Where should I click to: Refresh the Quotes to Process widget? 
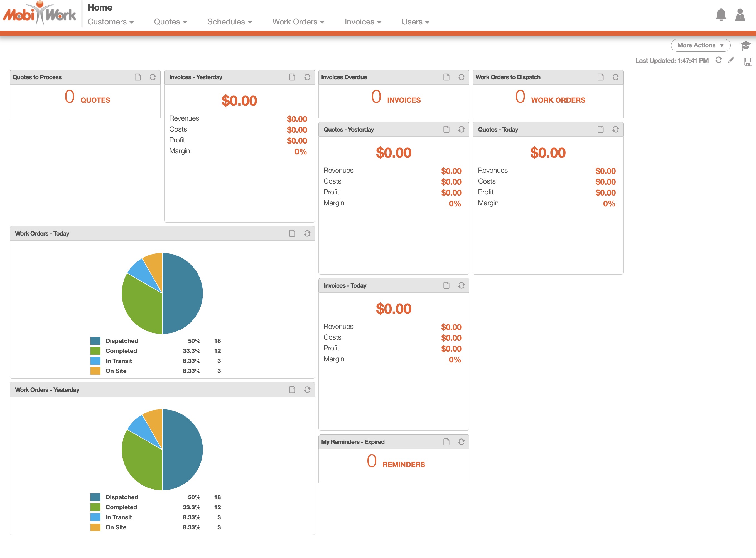[153, 77]
